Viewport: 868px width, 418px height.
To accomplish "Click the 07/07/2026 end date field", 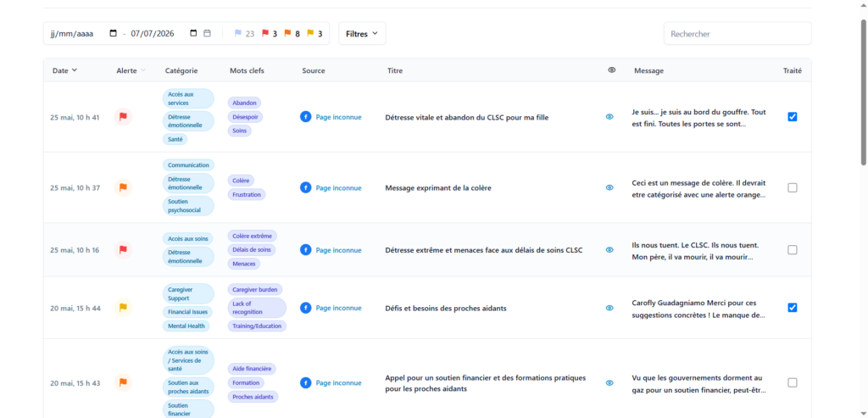I will tap(153, 33).
